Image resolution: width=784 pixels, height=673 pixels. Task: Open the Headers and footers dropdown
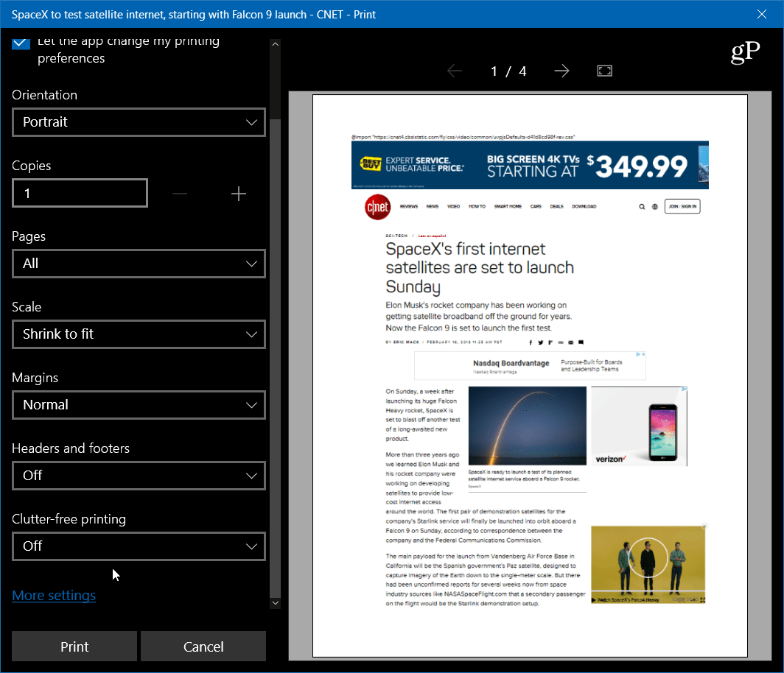[139, 475]
